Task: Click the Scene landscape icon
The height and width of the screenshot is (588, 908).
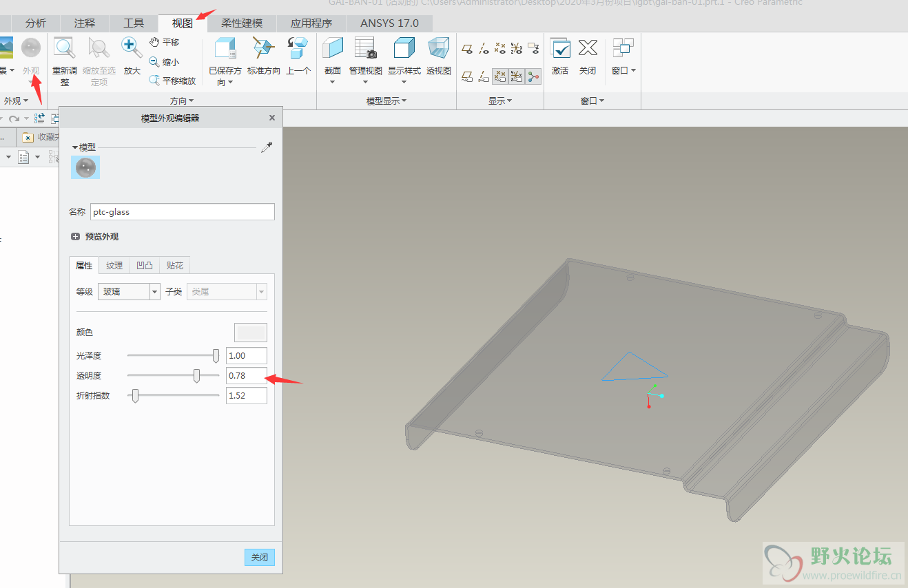Action: (x=6, y=48)
